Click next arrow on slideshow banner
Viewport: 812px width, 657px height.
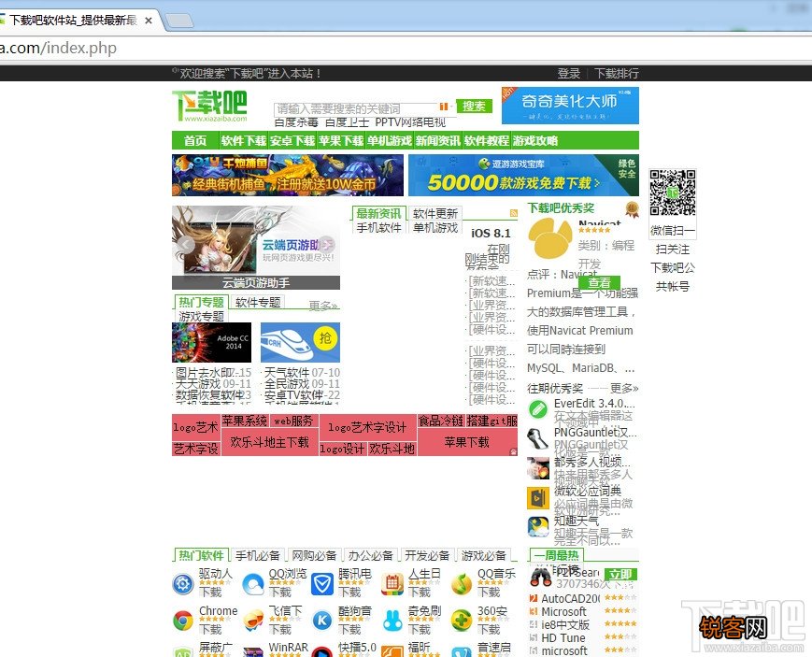[327, 245]
